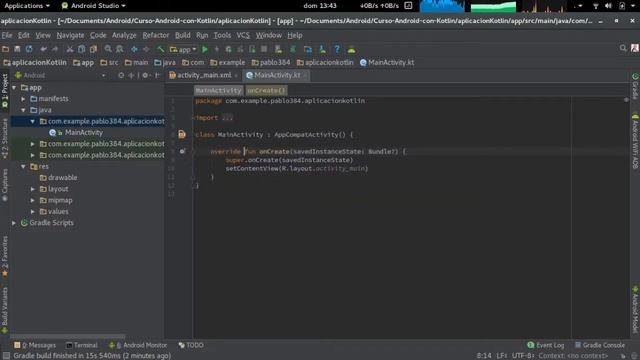The height and width of the screenshot is (360, 640).
Task: Expand the manifests folder
Action: tap(23, 99)
